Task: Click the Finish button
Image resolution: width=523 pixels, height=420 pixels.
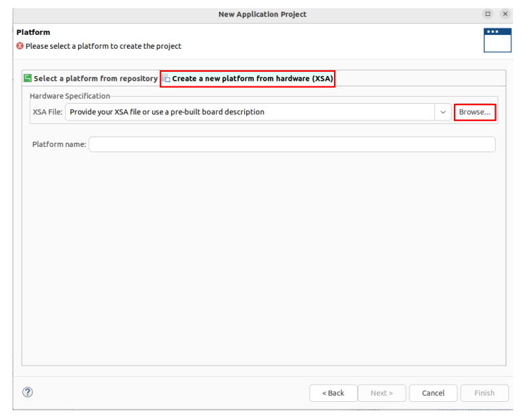Action: pos(485,393)
